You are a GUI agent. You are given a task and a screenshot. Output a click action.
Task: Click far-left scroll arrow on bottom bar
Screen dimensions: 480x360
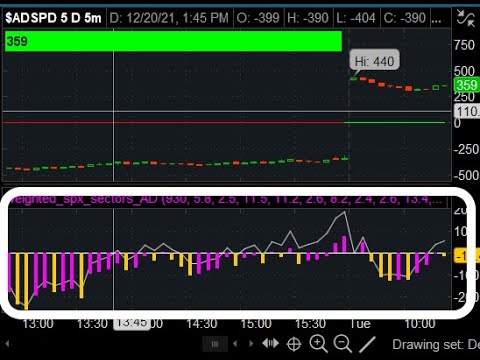click(7, 343)
